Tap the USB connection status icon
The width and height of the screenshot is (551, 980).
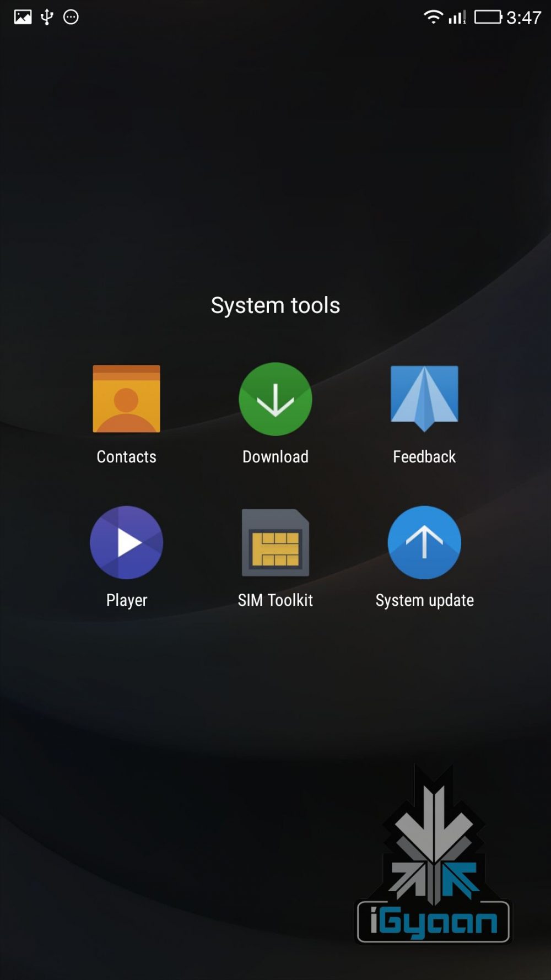click(47, 17)
